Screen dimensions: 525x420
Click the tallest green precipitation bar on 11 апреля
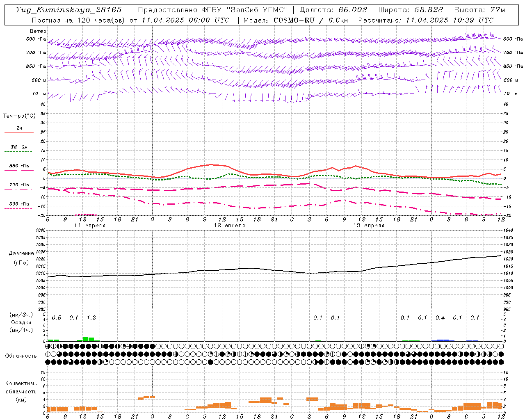click(x=85, y=339)
